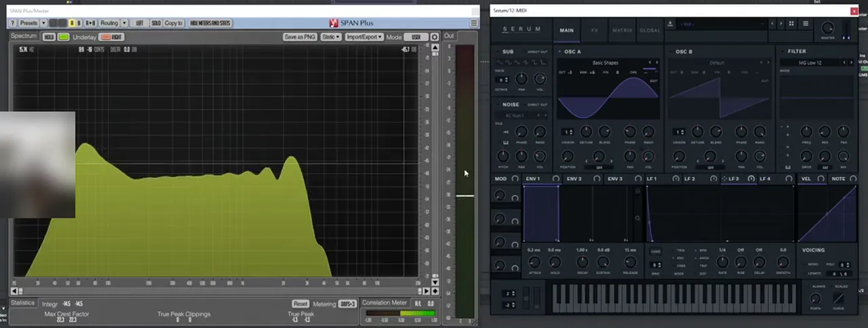Click the Copy to button
The width and height of the screenshot is (868, 328).
[x=174, y=23]
